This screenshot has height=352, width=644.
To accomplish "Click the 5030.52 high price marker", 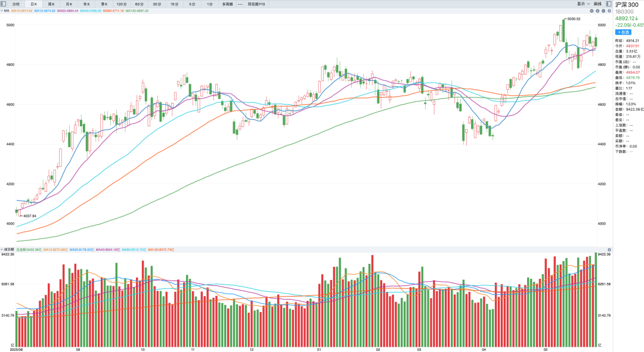I will [x=574, y=19].
